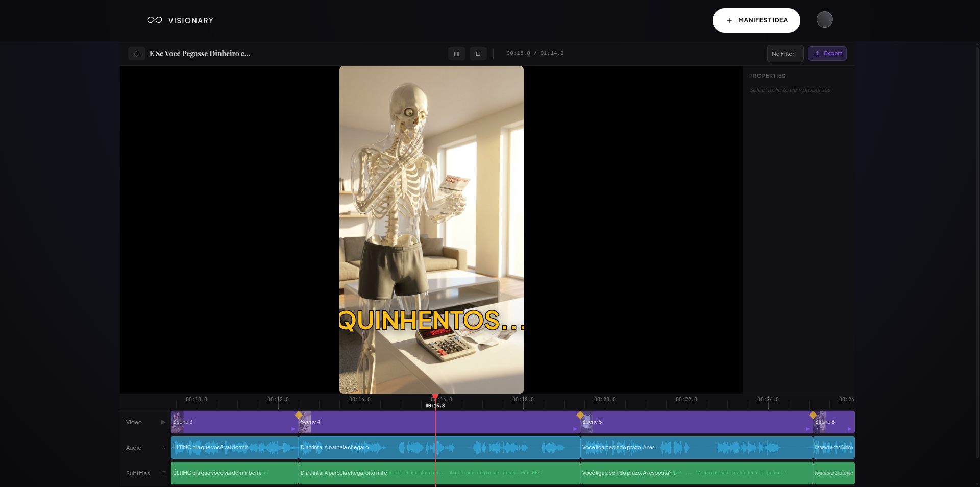Open the No Filter dropdown
980x487 pixels.
click(x=785, y=54)
